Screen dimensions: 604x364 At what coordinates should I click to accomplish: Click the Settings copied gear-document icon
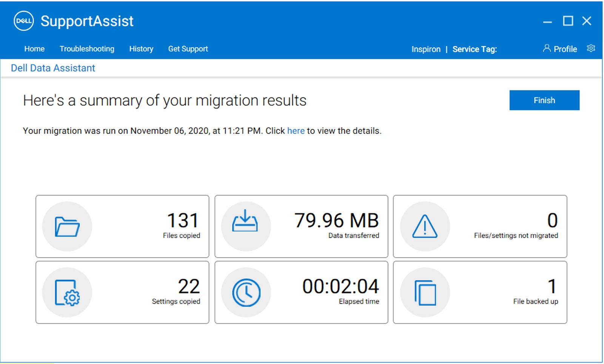click(67, 292)
